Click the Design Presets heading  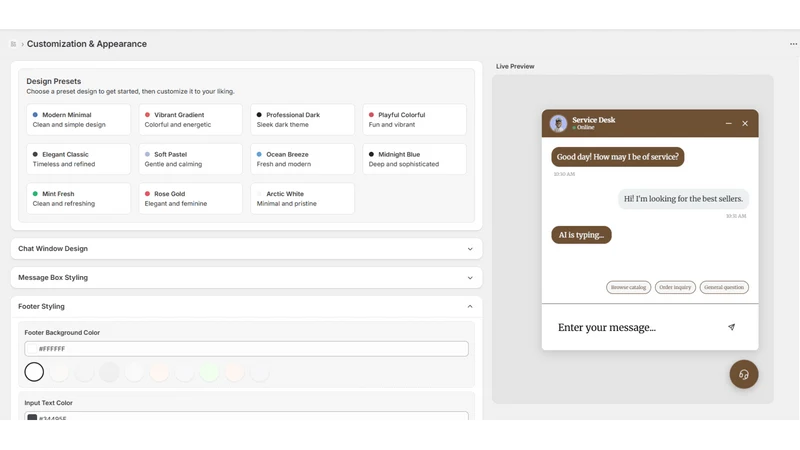[54, 81]
